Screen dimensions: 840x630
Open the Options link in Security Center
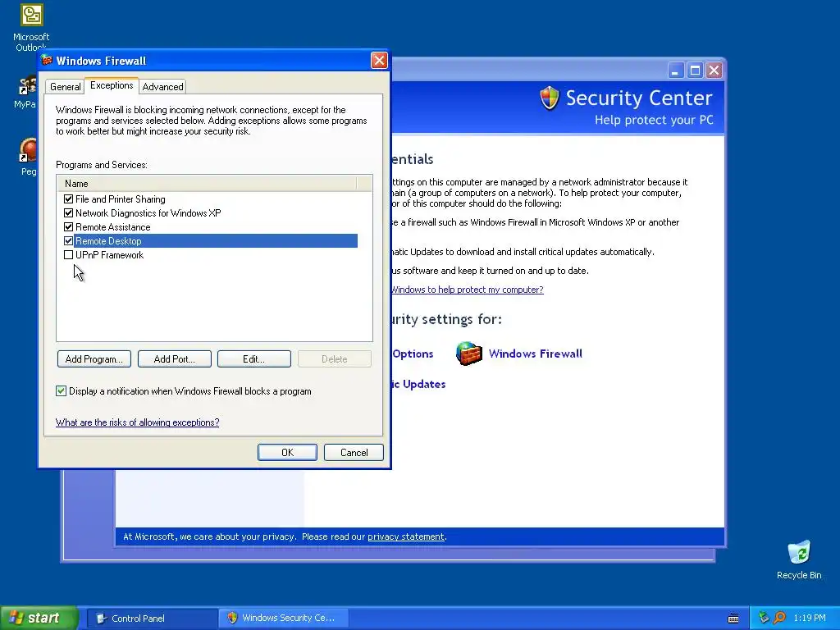(413, 354)
